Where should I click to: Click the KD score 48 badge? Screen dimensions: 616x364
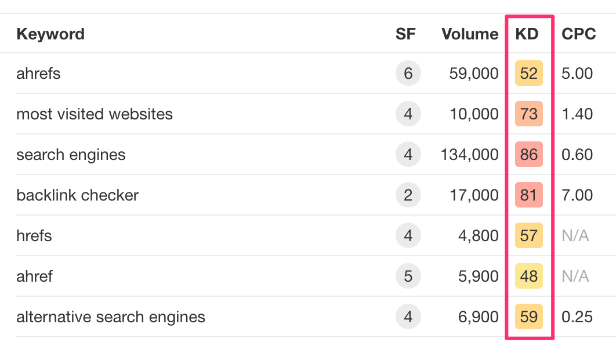coord(528,276)
